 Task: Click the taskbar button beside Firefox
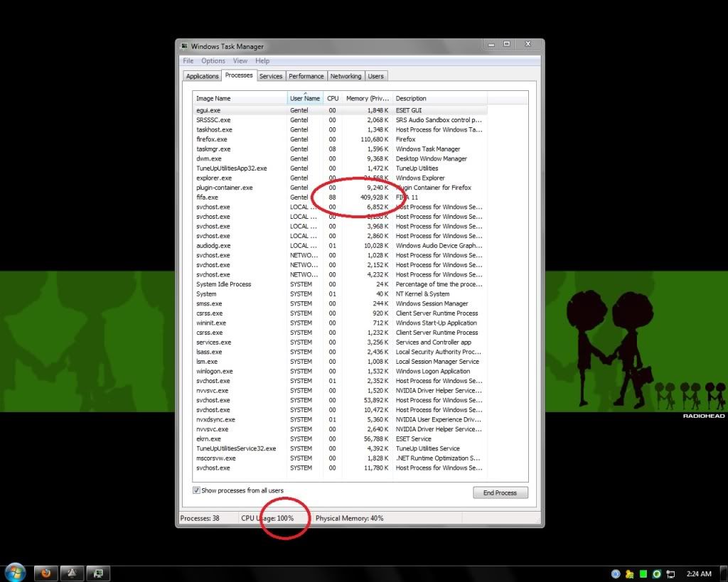[72, 573]
